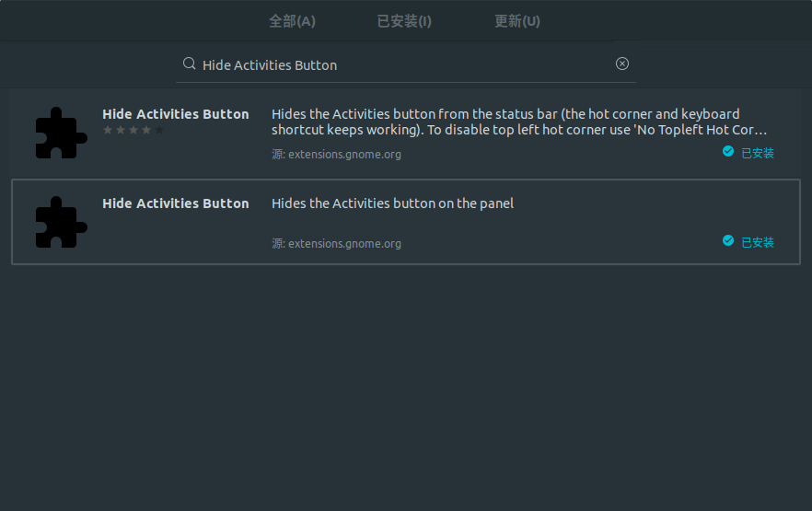Click 已安装 label of the panel extension

(758, 243)
